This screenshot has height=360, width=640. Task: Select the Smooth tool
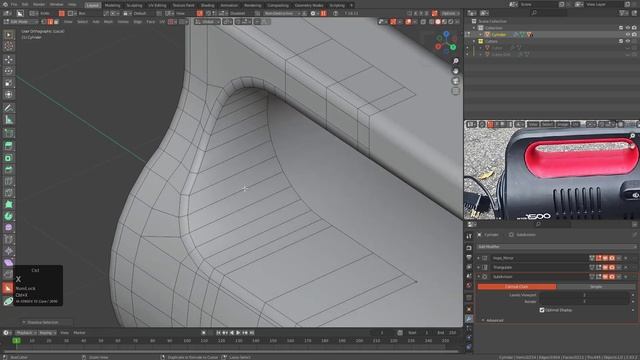pyautogui.click(x=9, y=228)
